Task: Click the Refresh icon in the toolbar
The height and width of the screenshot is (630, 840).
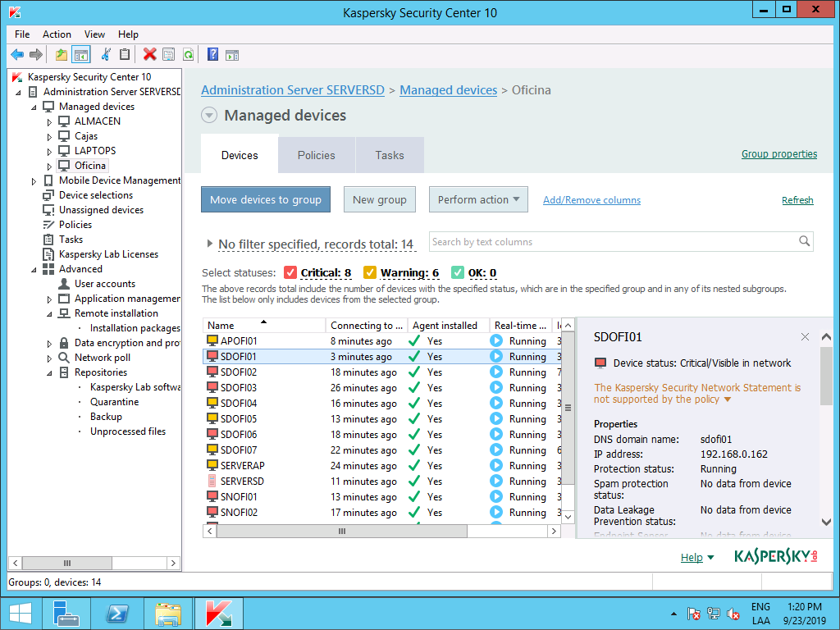Action: click(x=189, y=55)
